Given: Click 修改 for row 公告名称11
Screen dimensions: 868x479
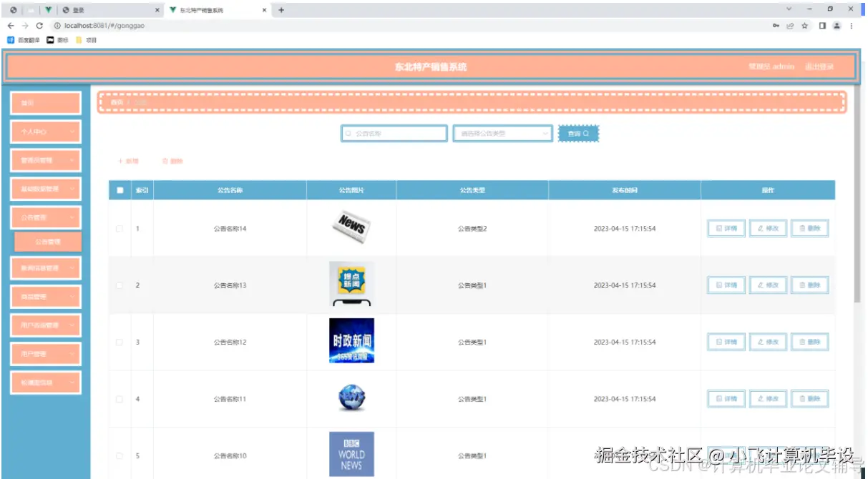Looking at the screenshot, I should coord(769,398).
